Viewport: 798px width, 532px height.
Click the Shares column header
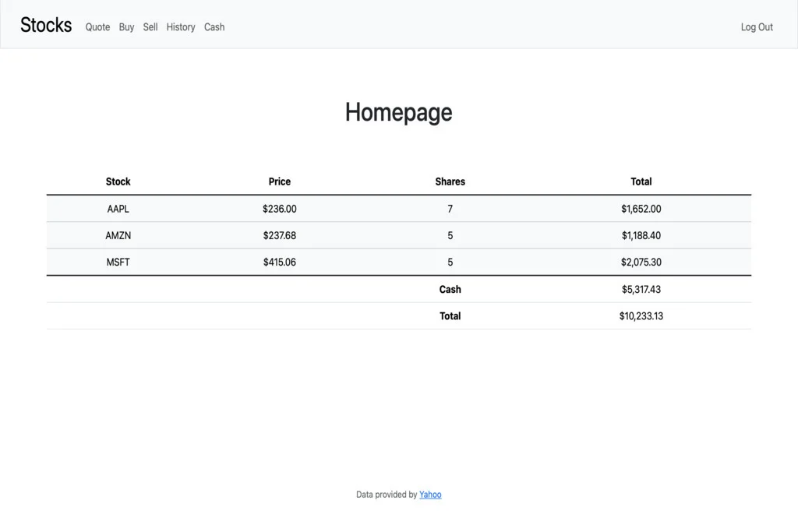450,181
